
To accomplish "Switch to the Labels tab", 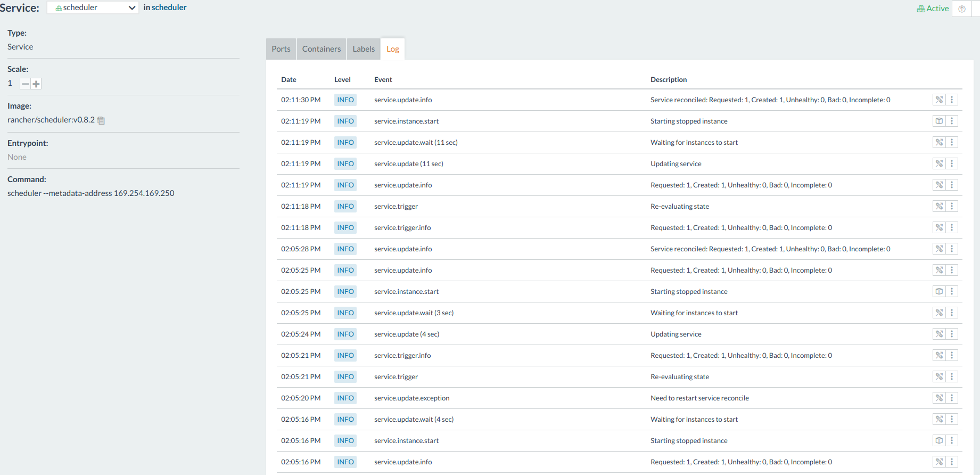I will tap(364, 49).
